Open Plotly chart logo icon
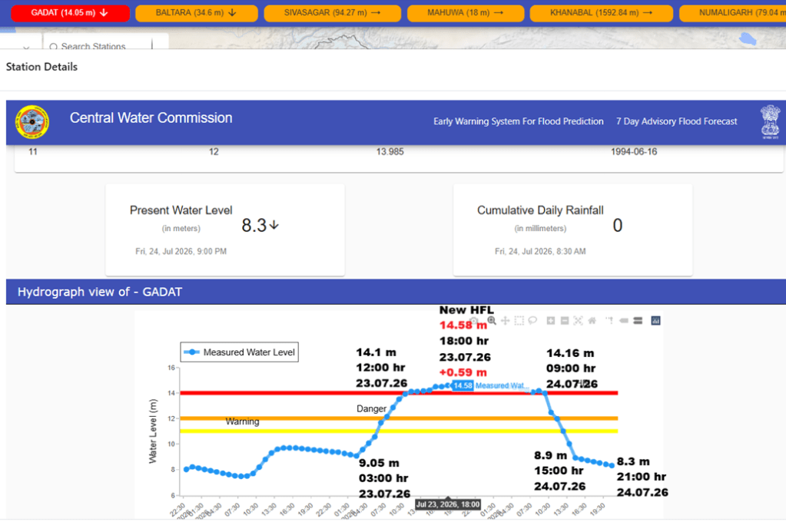The width and height of the screenshot is (786, 532). (655, 321)
